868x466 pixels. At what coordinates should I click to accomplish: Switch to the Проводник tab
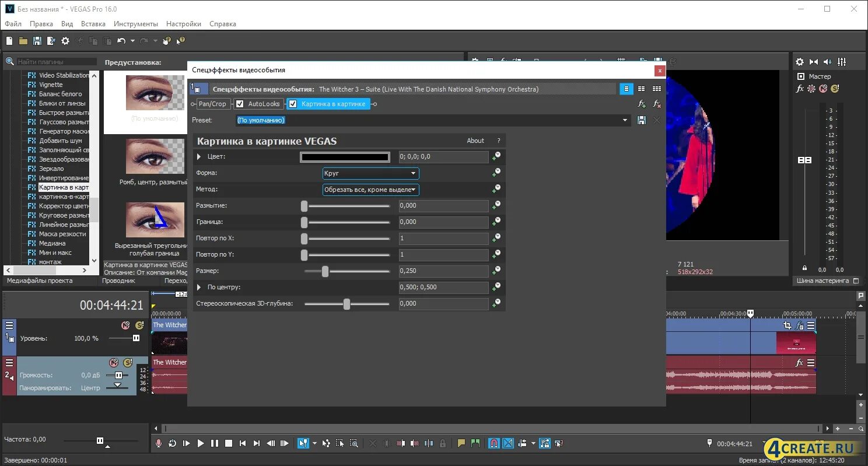pyautogui.click(x=118, y=281)
